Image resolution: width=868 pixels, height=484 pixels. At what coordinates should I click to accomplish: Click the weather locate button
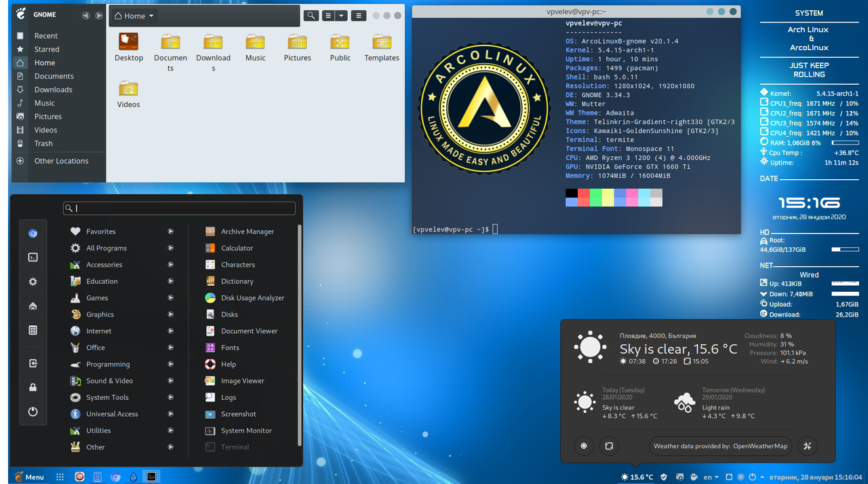tap(583, 446)
